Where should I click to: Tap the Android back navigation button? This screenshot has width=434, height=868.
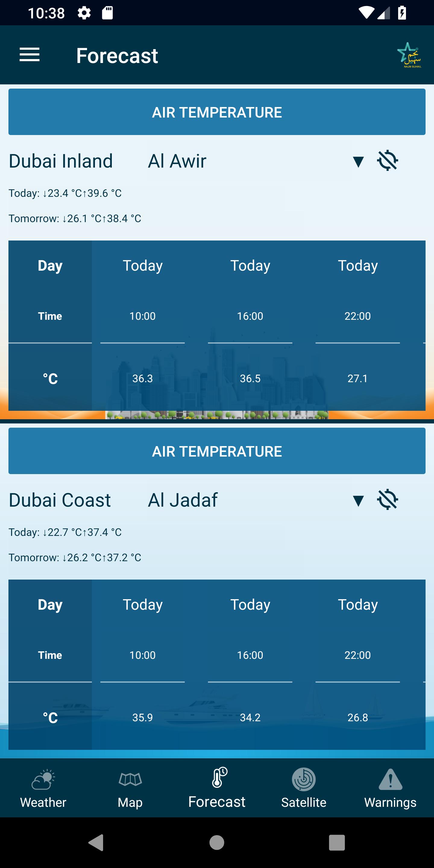96,843
